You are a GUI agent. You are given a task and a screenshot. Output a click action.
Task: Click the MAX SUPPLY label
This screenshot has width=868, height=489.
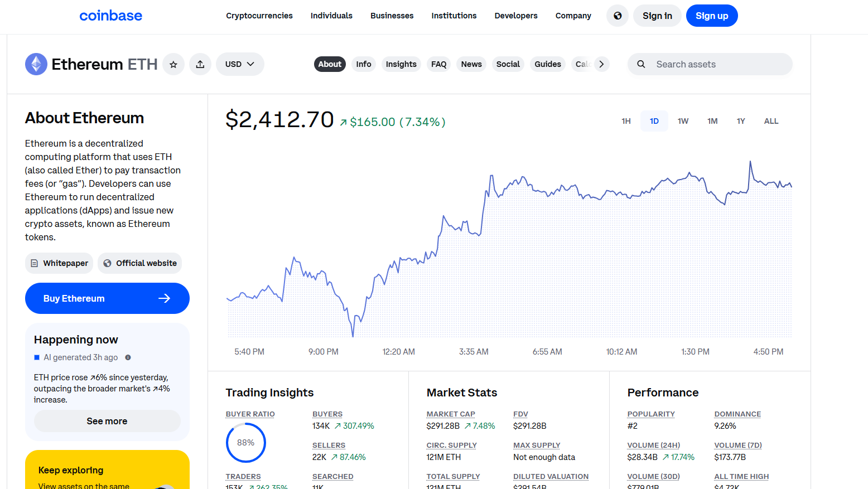pos(537,446)
